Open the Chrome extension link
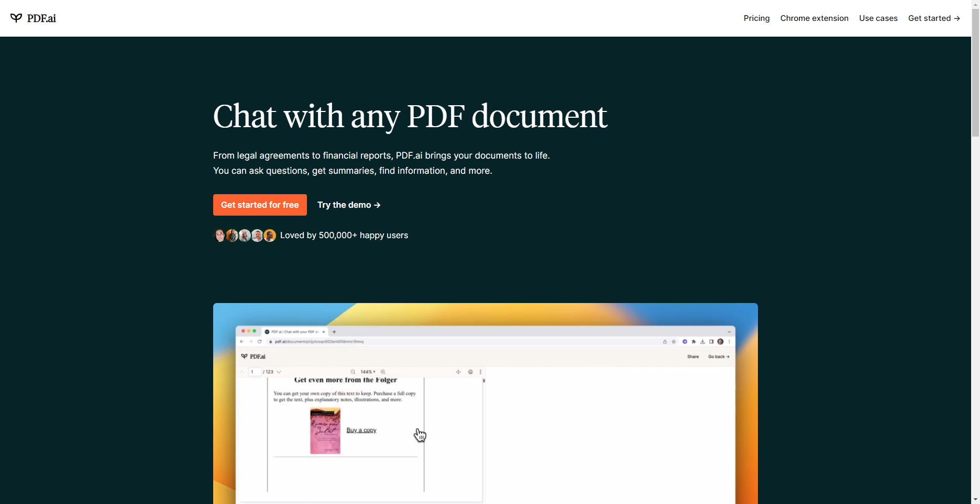980x504 pixels. pos(814,18)
